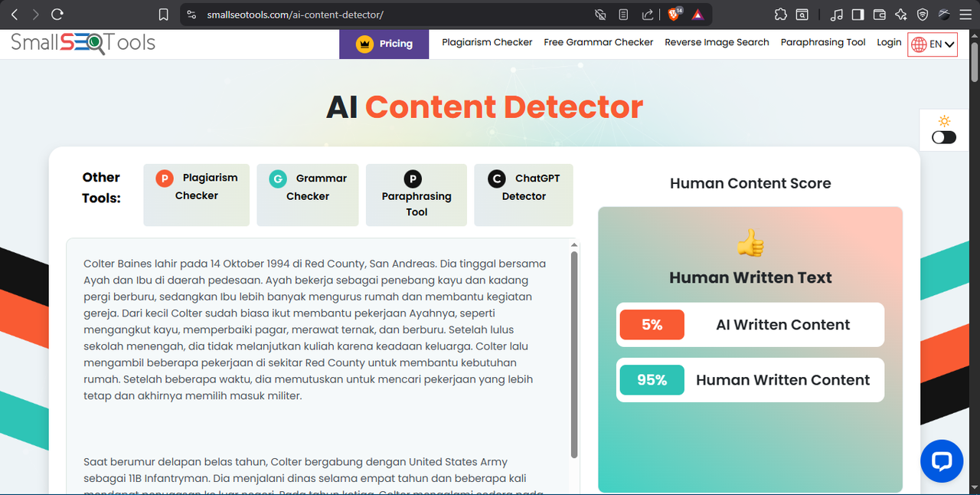The height and width of the screenshot is (495, 980).
Task: Open the Pricing button
Action: click(384, 44)
